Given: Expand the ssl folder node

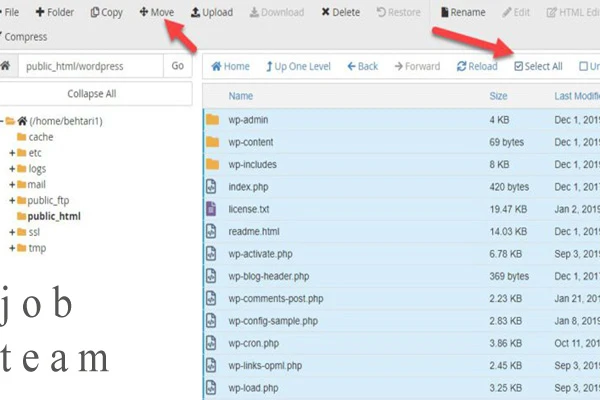Looking at the screenshot, I should tap(11, 232).
